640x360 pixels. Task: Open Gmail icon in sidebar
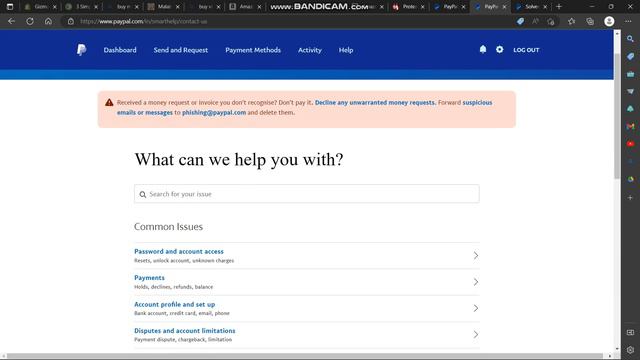[631, 127]
